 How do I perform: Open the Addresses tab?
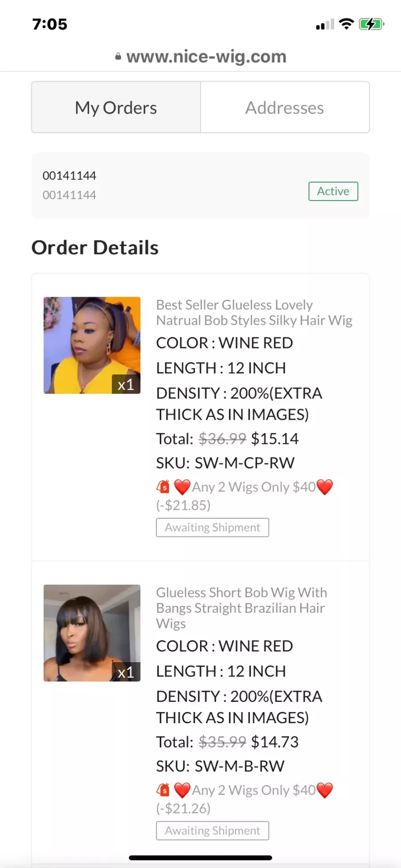(285, 107)
